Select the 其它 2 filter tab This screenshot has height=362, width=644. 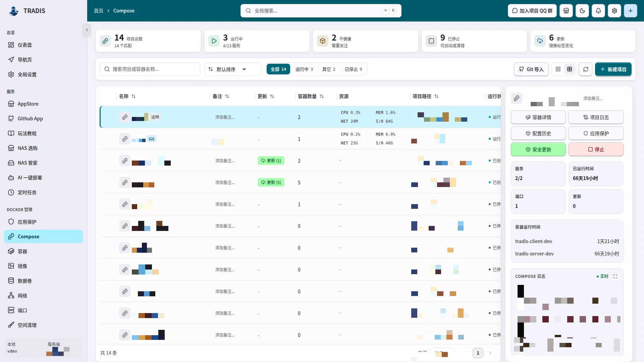coord(329,69)
